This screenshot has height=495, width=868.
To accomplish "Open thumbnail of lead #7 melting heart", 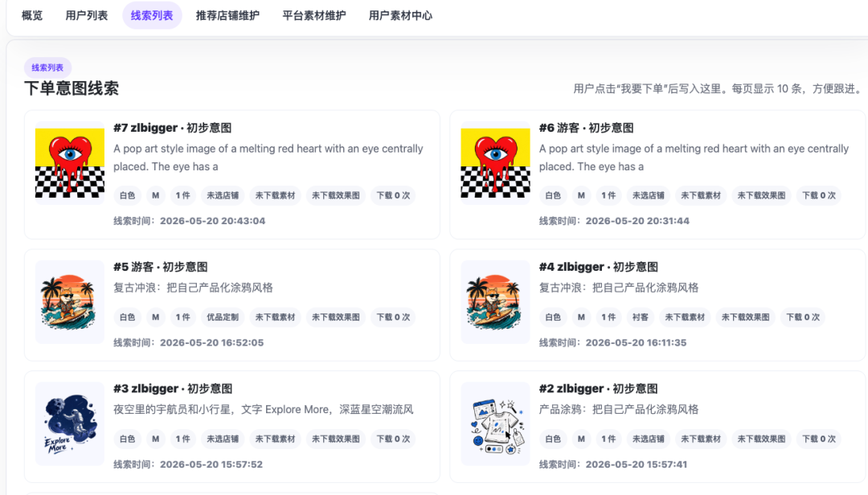I will click(x=70, y=163).
